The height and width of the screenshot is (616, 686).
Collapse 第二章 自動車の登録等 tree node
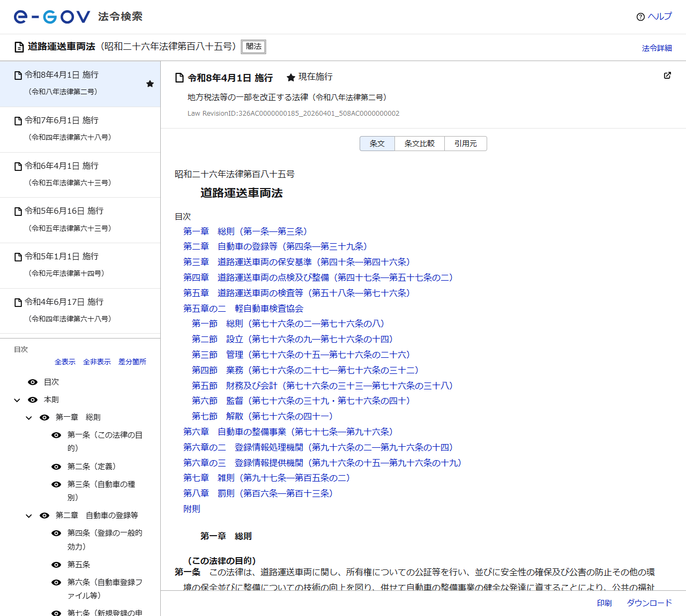tap(29, 516)
